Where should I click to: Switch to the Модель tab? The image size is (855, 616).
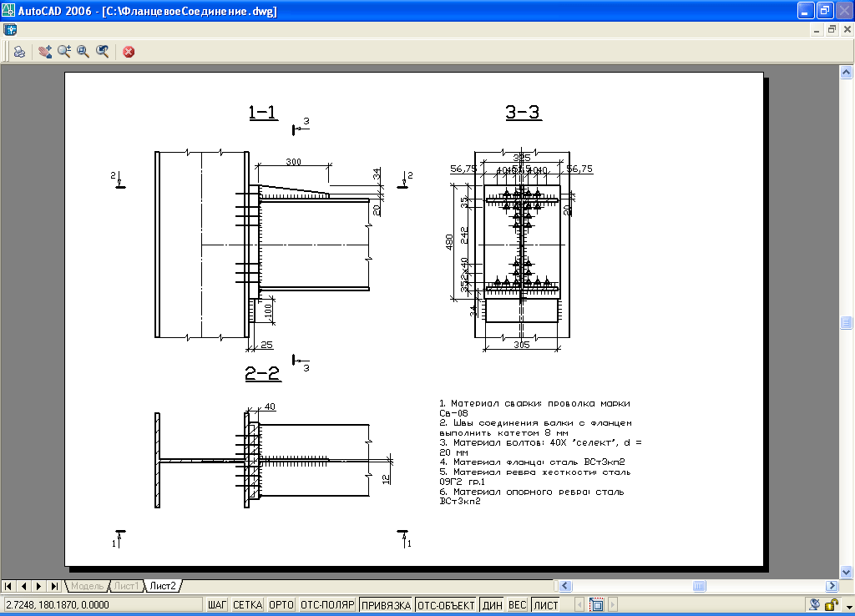pos(88,586)
